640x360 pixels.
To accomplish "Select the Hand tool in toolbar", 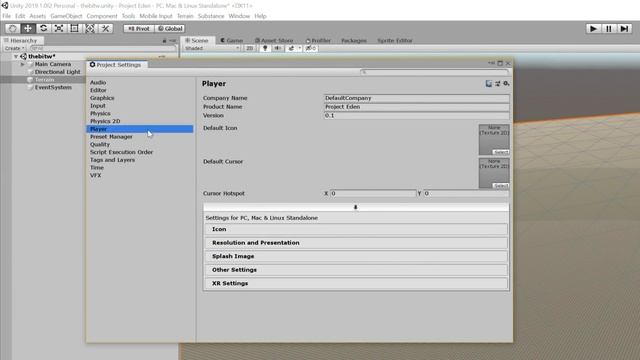I will (12, 28).
